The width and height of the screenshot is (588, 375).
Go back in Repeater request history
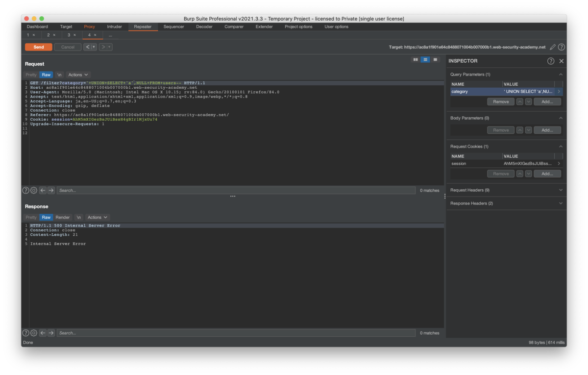pyautogui.click(x=88, y=47)
